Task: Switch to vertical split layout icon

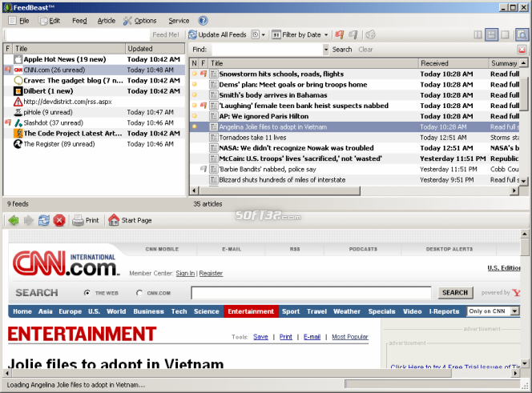Action: click(478, 34)
